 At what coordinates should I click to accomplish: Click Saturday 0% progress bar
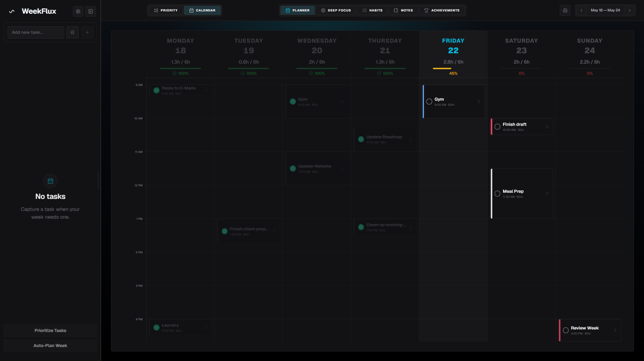(522, 68)
